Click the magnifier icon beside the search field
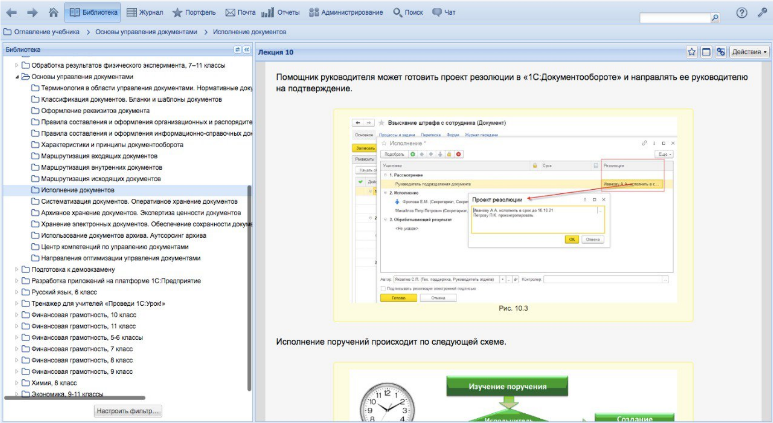This screenshot has width=773, height=423. [715, 18]
